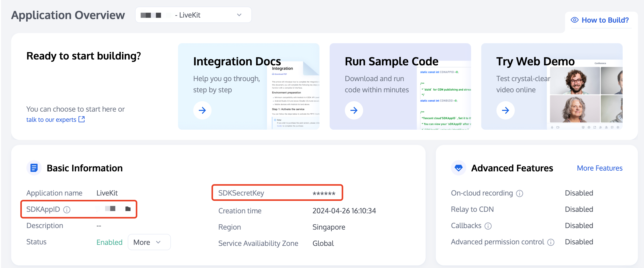The height and width of the screenshot is (268, 644).
Task: Click the chevron in the application selector
Action: 239,15
